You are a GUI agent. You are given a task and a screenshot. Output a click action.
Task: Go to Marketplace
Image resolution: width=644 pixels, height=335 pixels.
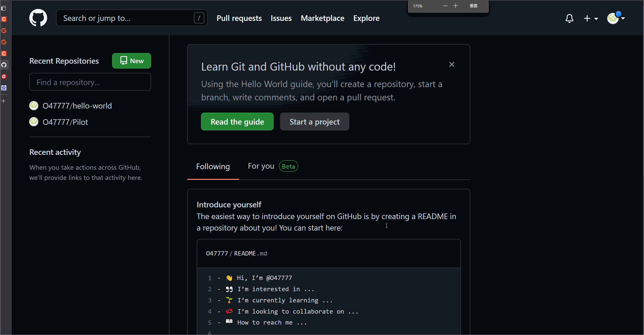(x=322, y=18)
